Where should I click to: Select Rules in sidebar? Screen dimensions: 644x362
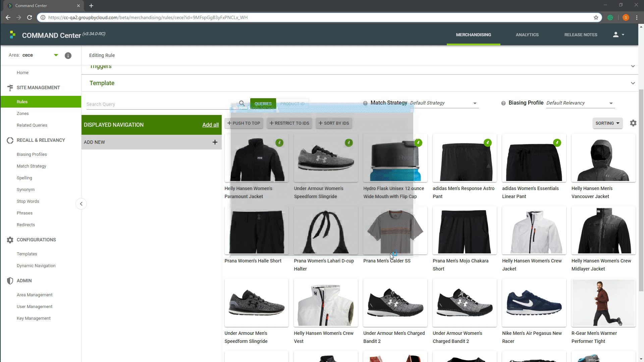[x=41, y=102]
